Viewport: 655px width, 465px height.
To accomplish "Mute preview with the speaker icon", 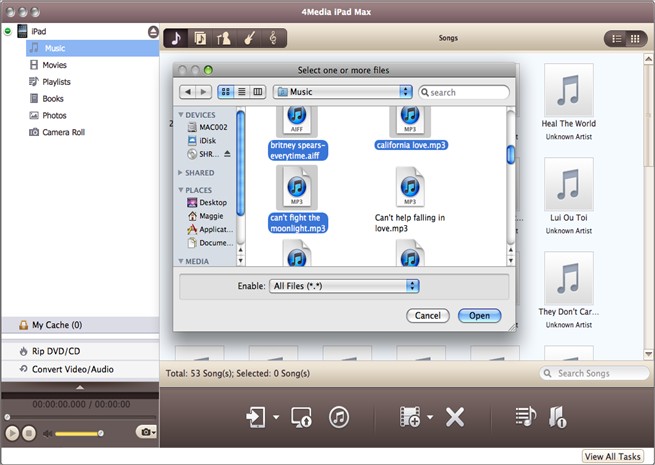I will [x=47, y=434].
